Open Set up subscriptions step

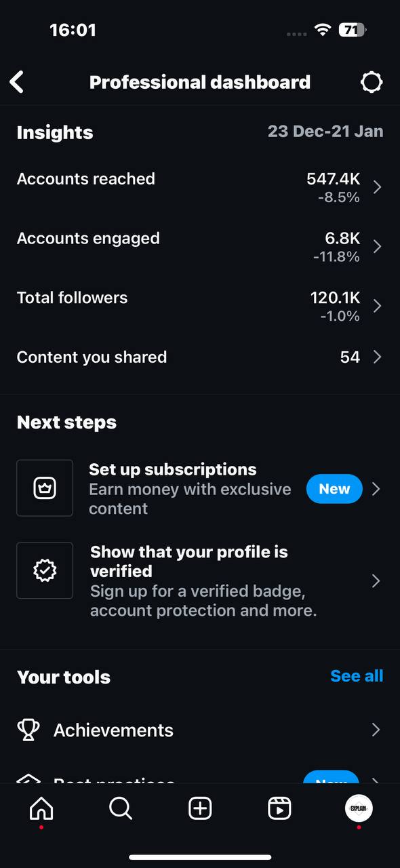[200, 488]
